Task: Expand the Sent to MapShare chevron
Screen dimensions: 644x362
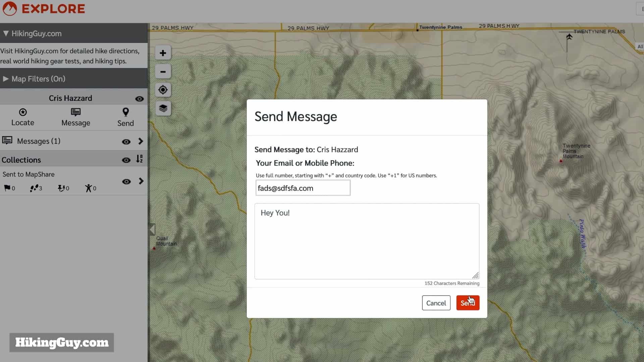Action: pyautogui.click(x=141, y=181)
